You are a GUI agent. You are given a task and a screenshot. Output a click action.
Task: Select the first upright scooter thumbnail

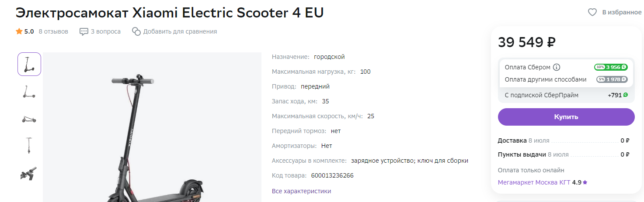29,64
